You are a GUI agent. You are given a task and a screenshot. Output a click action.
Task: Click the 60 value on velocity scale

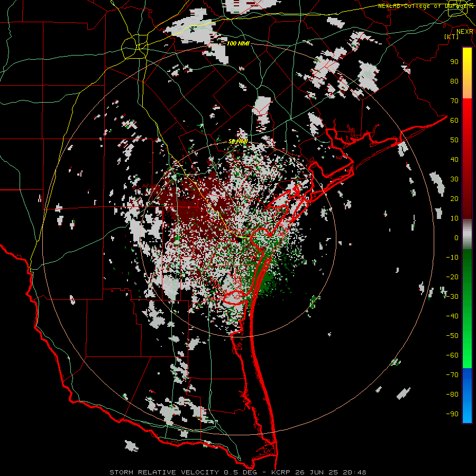(454, 120)
